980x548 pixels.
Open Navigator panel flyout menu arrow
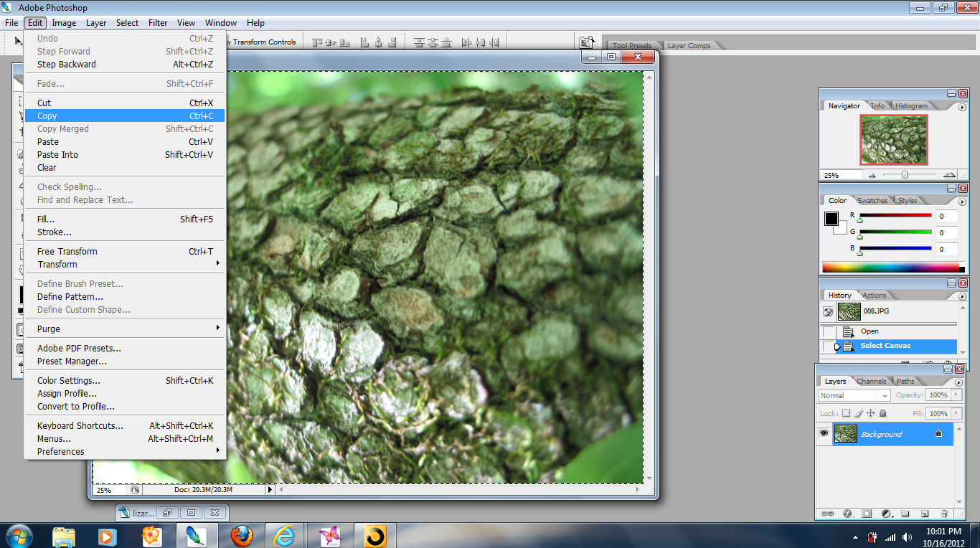pyautogui.click(x=961, y=107)
